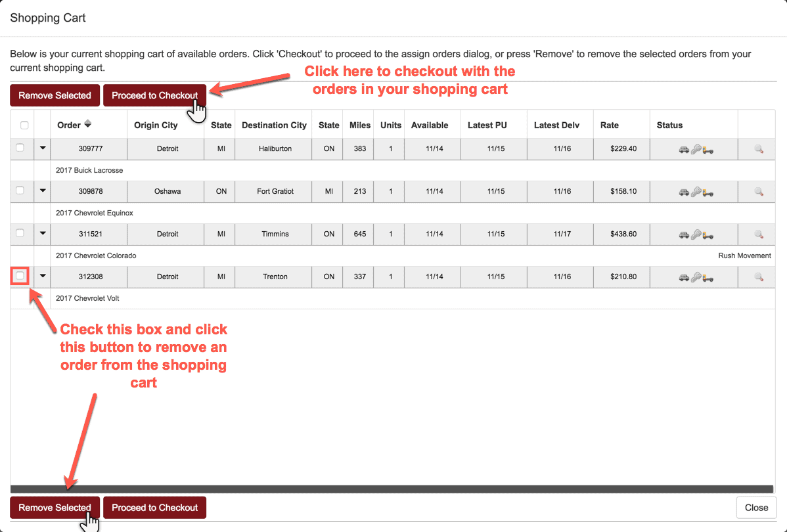Click status icons for order 312308
Viewport: 787px width, 532px height.
pyautogui.click(x=696, y=277)
